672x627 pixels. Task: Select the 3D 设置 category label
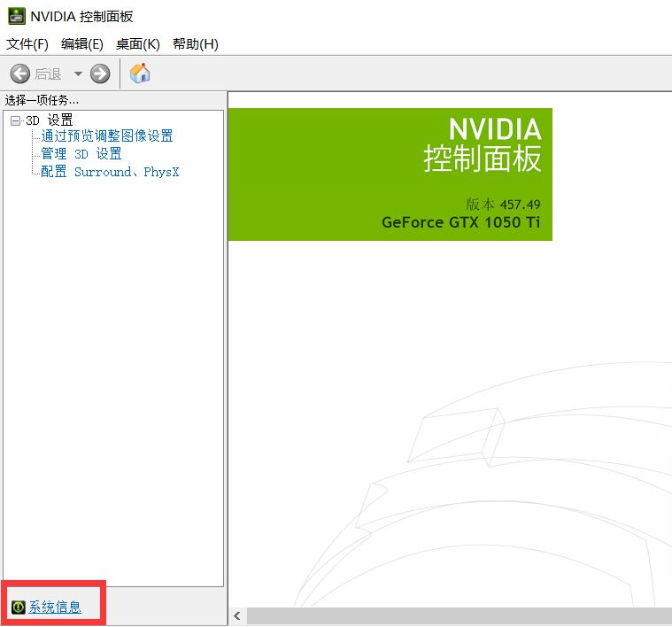pos(50,120)
